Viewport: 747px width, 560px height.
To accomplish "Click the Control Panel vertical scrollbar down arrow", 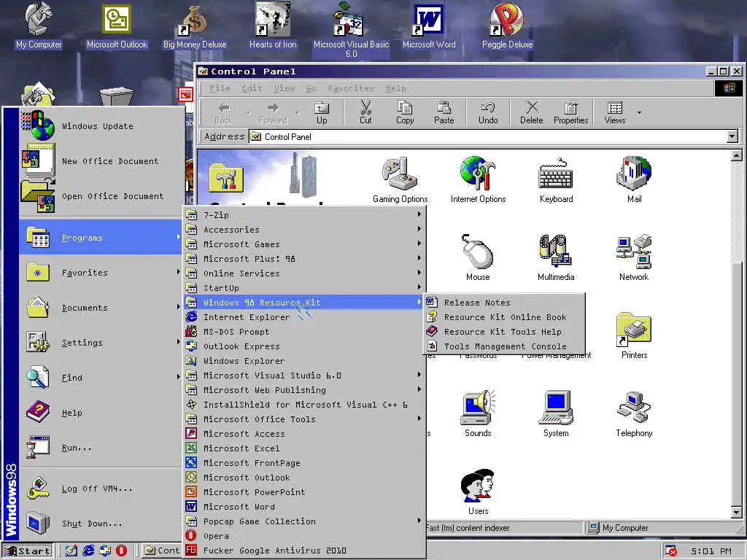I will coord(736,513).
